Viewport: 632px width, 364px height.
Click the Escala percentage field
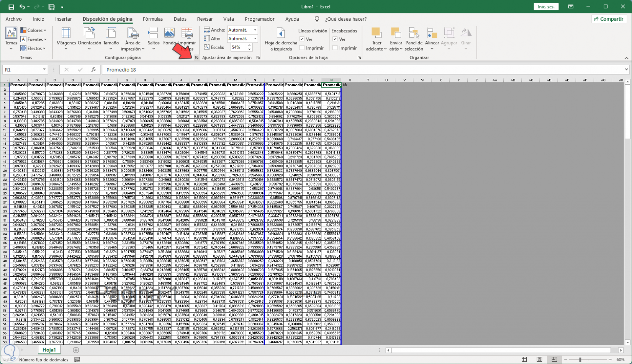point(238,47)
